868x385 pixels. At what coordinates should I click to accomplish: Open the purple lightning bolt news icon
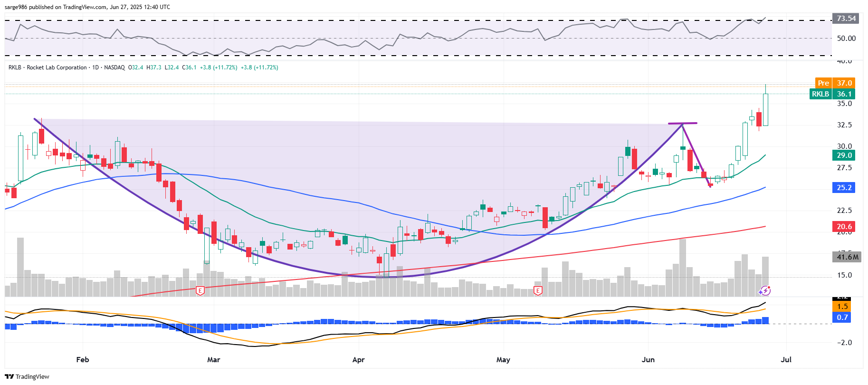tap(764, 290)
